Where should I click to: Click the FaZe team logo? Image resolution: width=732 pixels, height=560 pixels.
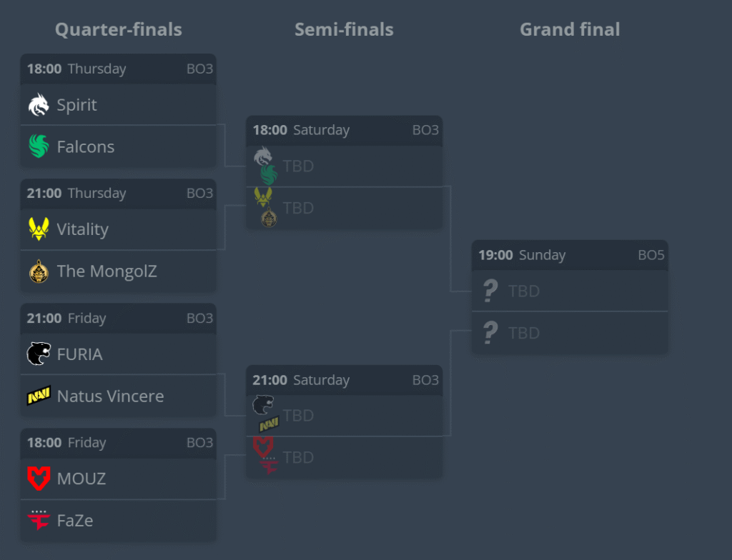point(38,520)
